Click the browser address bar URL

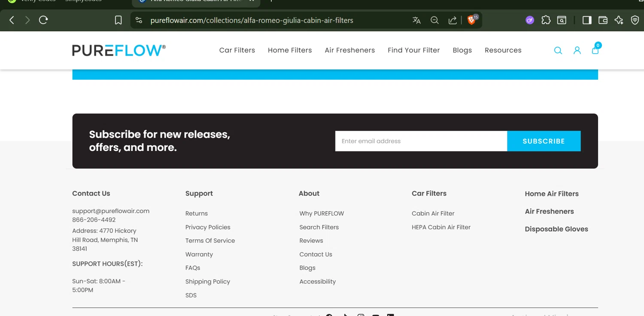pos(252,20)
